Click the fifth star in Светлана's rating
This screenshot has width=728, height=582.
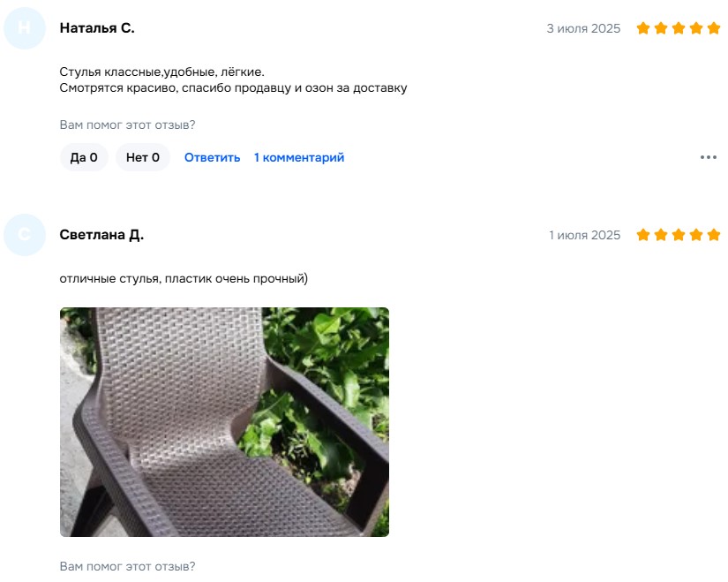point(714,235)
